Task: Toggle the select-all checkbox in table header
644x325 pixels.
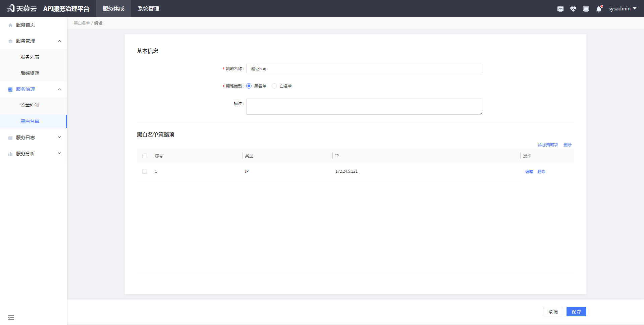Action: (x=145, y=156)
